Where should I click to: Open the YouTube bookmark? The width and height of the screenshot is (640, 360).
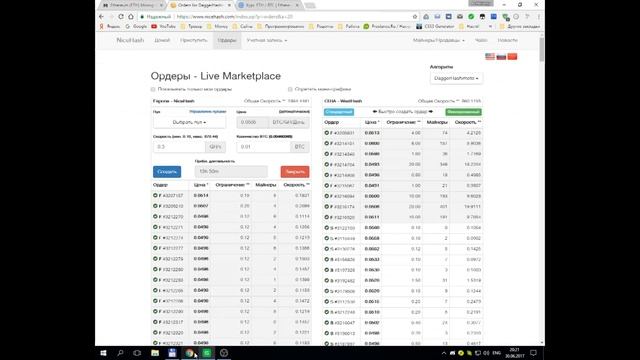pos(163,26)
